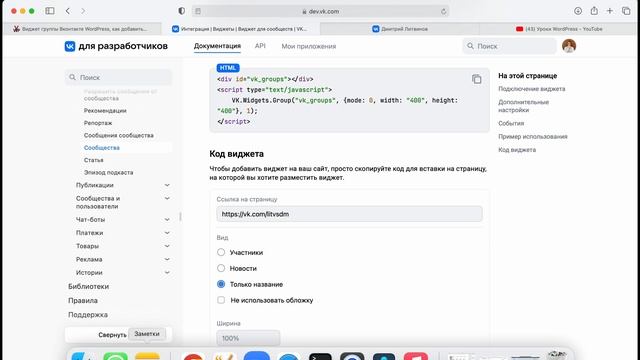This screenshot has width=640, height=360.
Task: Open reader view icon in address bar
Action: click(198, 11)
